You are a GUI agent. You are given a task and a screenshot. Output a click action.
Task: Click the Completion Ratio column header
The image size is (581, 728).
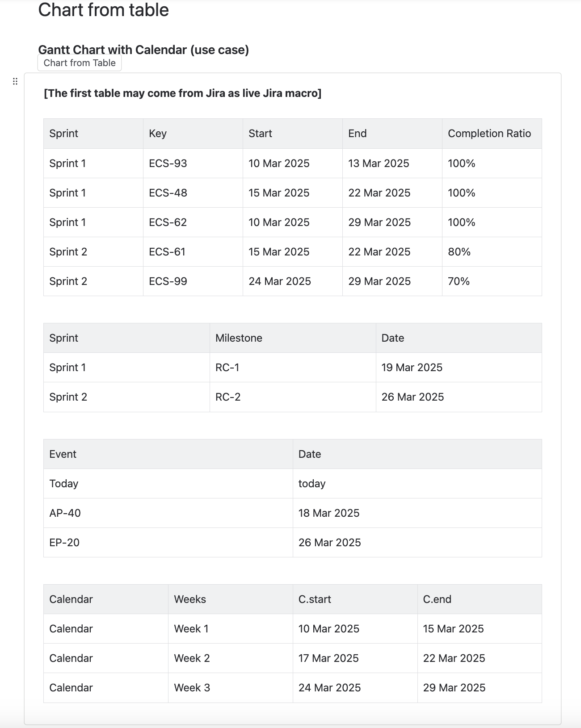click(489, 134)
